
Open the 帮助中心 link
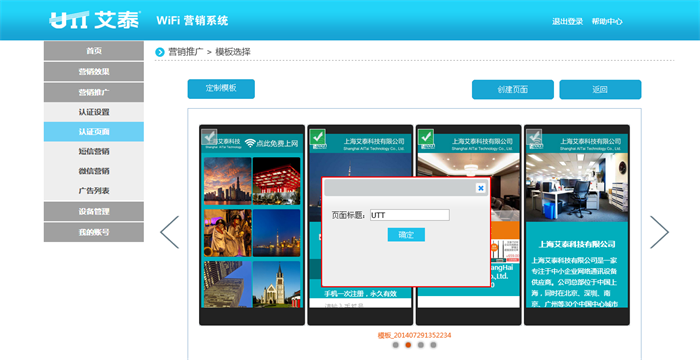[607, 21]
